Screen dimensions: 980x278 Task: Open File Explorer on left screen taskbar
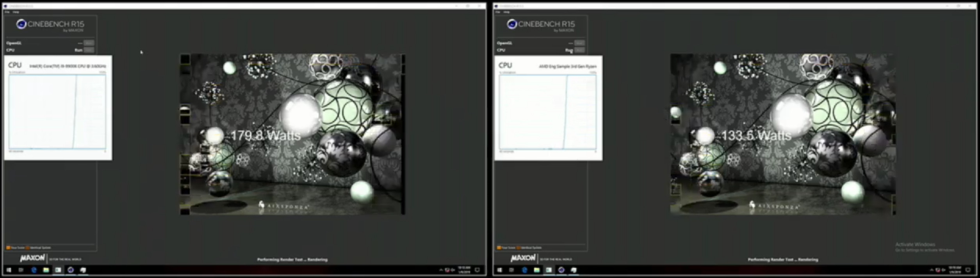point(46,270)
